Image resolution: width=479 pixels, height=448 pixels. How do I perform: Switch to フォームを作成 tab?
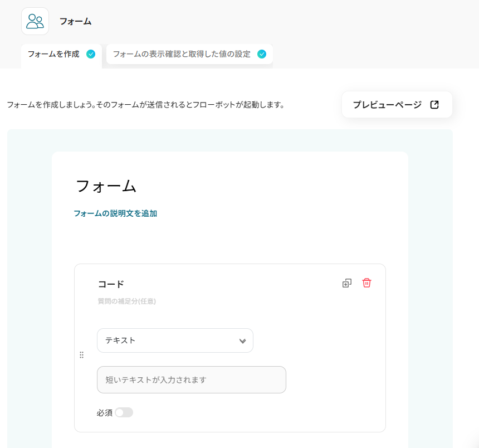coord(61,56)
